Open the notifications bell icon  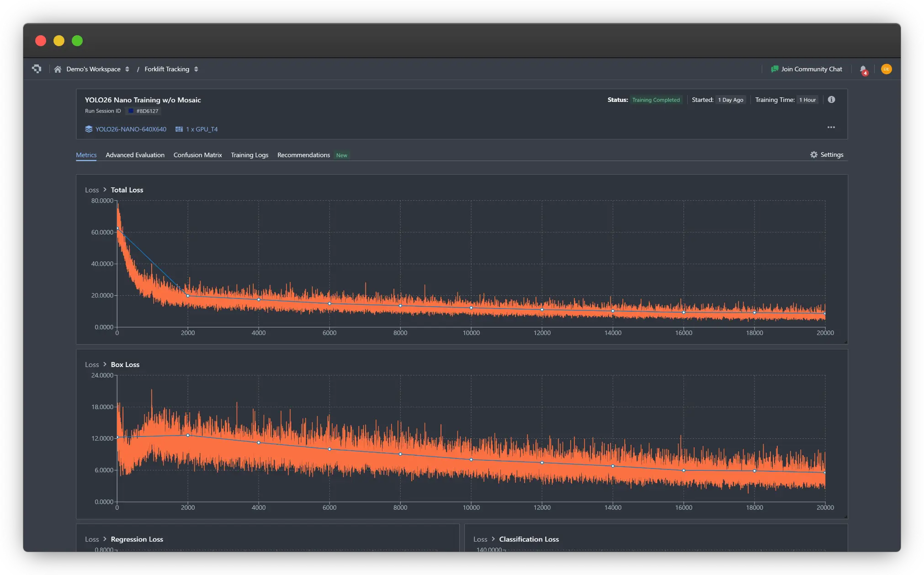[863, 69]
